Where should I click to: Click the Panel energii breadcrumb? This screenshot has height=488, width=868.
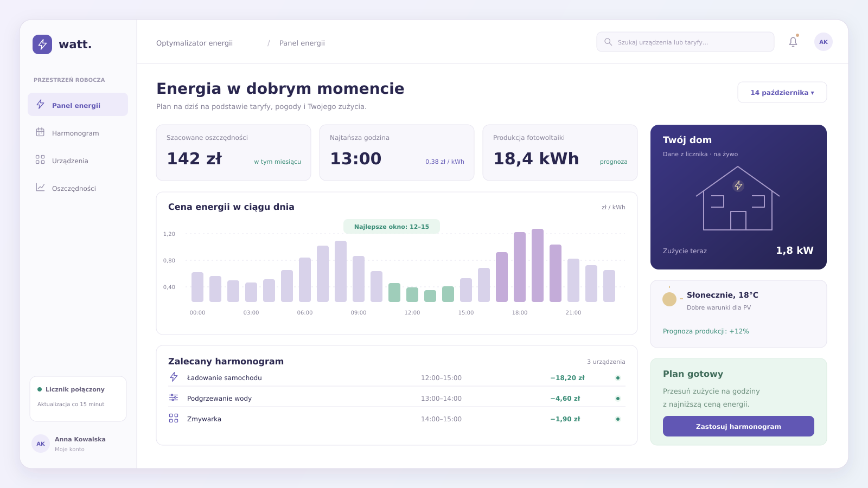coord(302,43)
